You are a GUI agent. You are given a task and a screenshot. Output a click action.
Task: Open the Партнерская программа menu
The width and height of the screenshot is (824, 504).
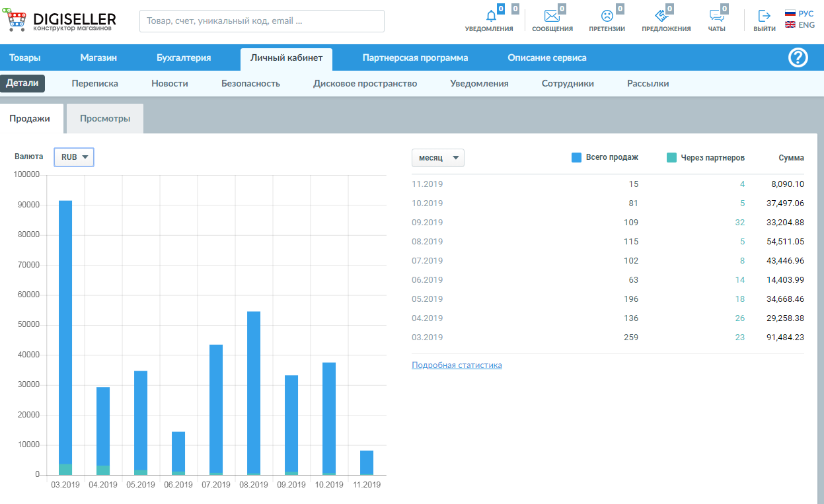point(415,58)
